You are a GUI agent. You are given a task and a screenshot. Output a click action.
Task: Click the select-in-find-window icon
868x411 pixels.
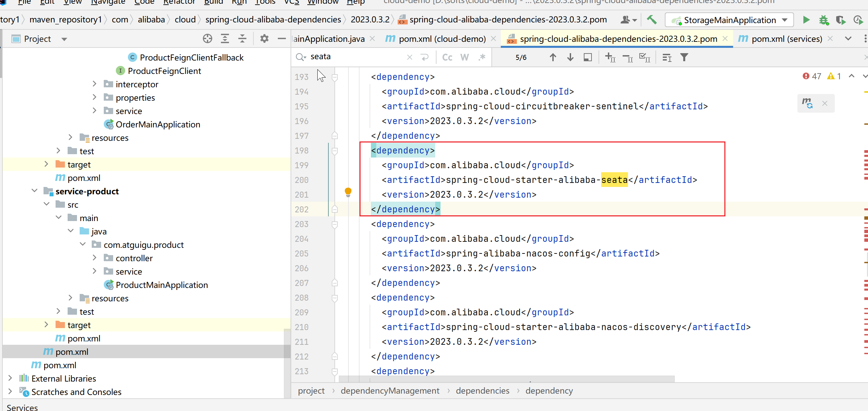(588, 57)
